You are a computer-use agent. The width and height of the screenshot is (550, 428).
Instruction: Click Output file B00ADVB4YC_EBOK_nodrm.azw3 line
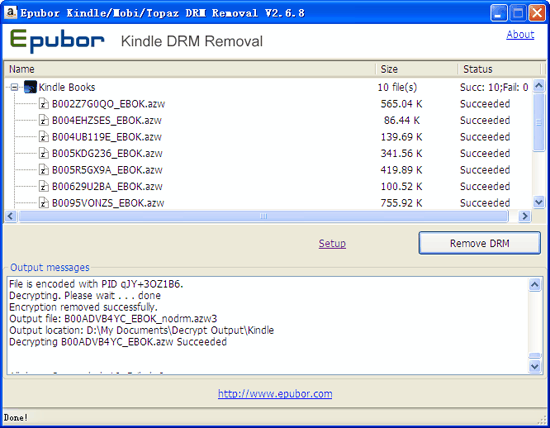[113, 319]
